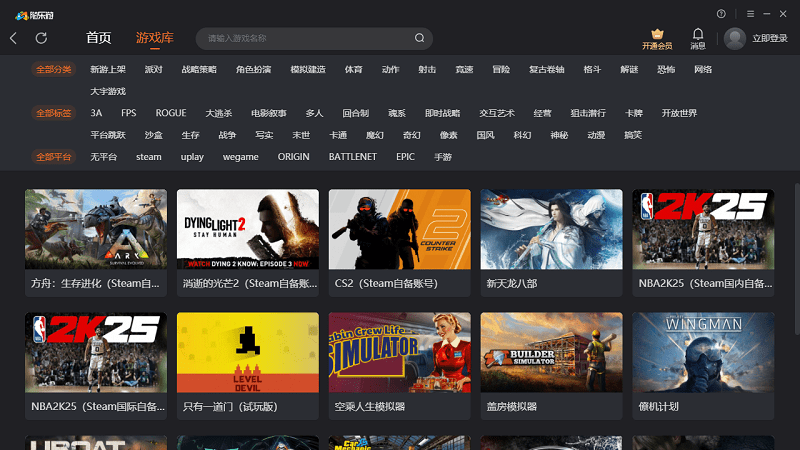Image resolution: width=800 pixels, height=450 pixels.
Task: Select the 像素 tag
Action: pos(448,135)
